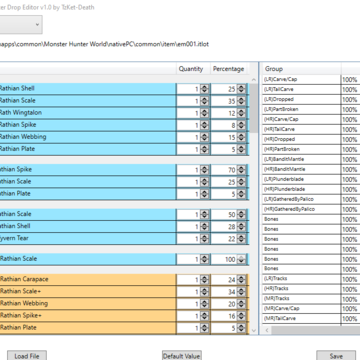360x360 pixels.
Task: Select the (LR)Plunderblade group row
Action: 301,179
